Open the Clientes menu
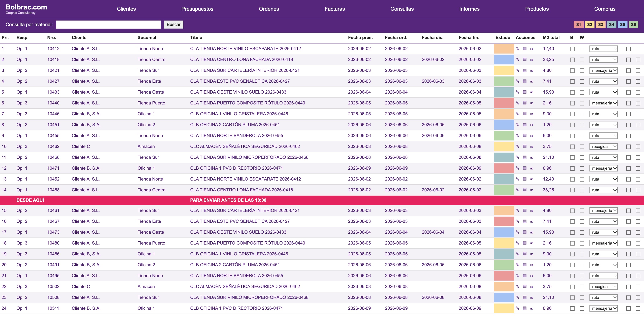644x318 pixels. click(x=126, y=9)
